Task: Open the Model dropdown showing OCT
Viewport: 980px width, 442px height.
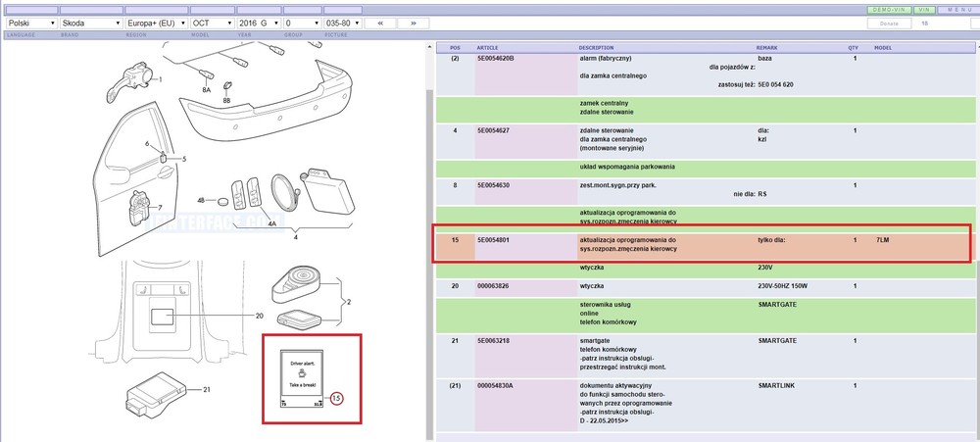Action: [x=212, y=23]
